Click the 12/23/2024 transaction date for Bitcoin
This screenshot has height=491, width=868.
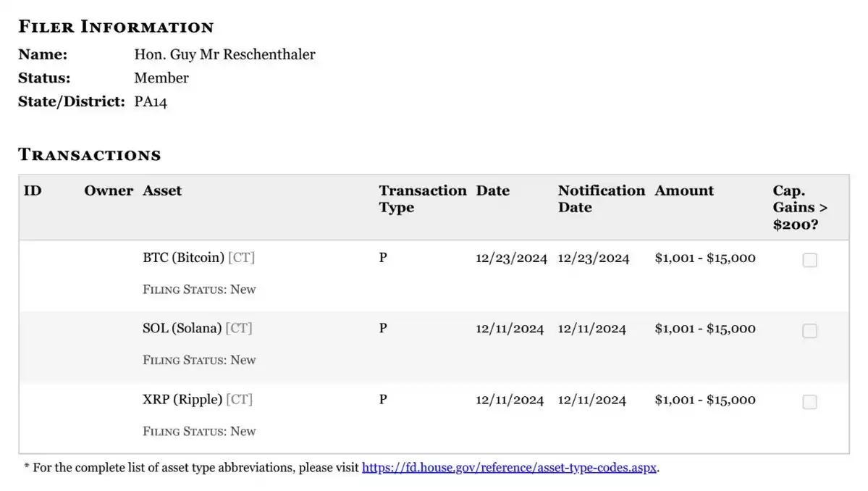point(511,258)
